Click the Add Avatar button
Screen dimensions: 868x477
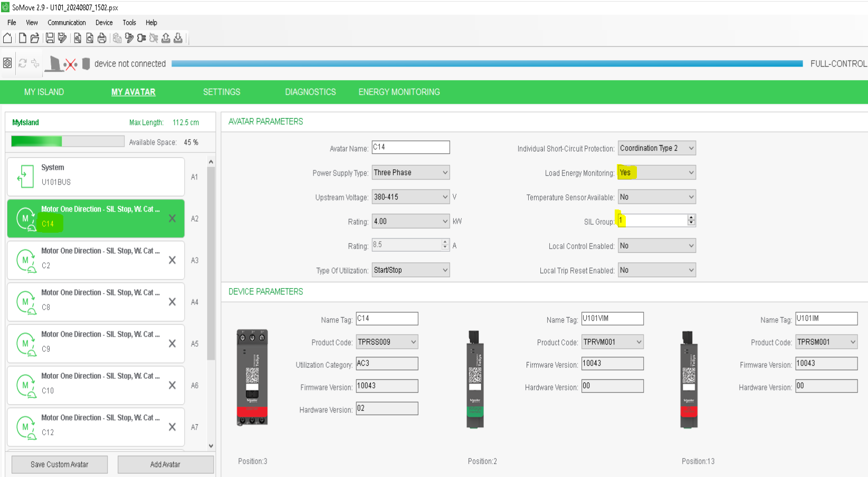(165, 464)
